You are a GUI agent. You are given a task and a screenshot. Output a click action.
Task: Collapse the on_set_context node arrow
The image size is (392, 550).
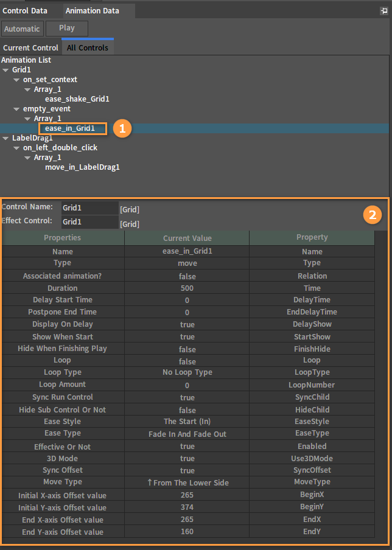pos(17,80)
